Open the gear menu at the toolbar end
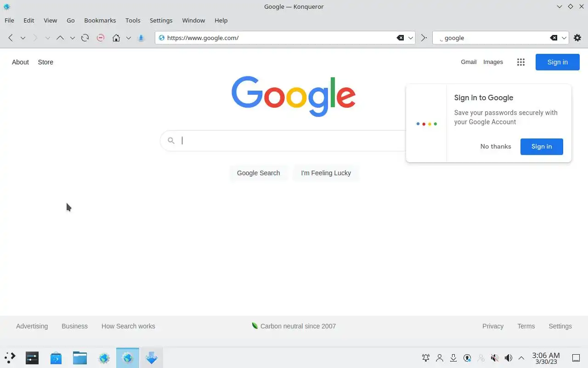The height and width of the screenshot is (368, 588). 577,38
